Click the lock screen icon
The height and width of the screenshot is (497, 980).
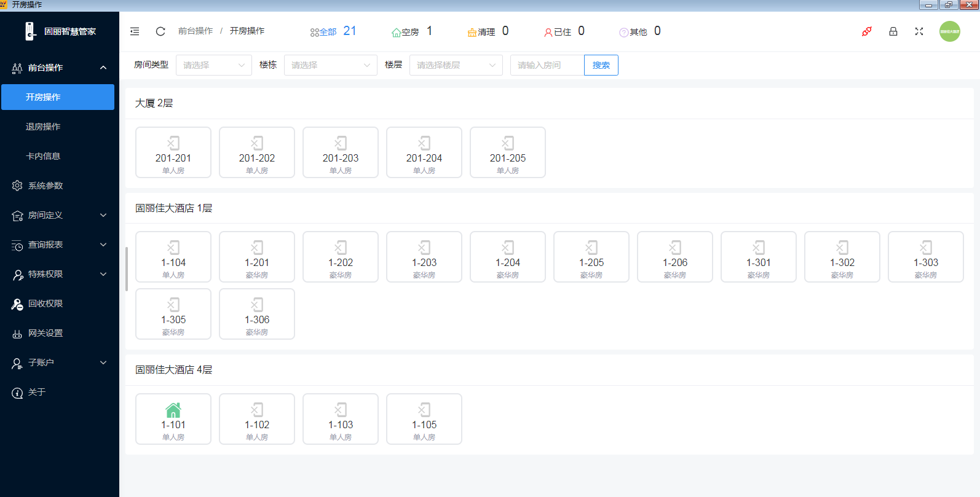[893, 31]
